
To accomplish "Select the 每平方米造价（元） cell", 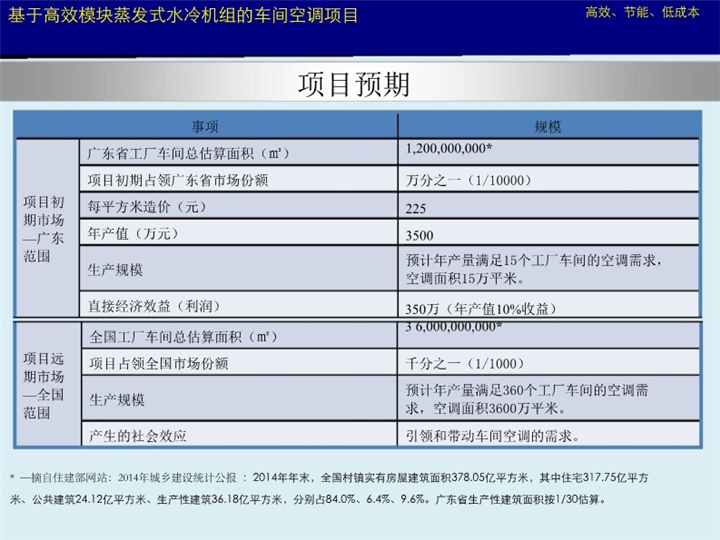I will click(x=146, y=208).
